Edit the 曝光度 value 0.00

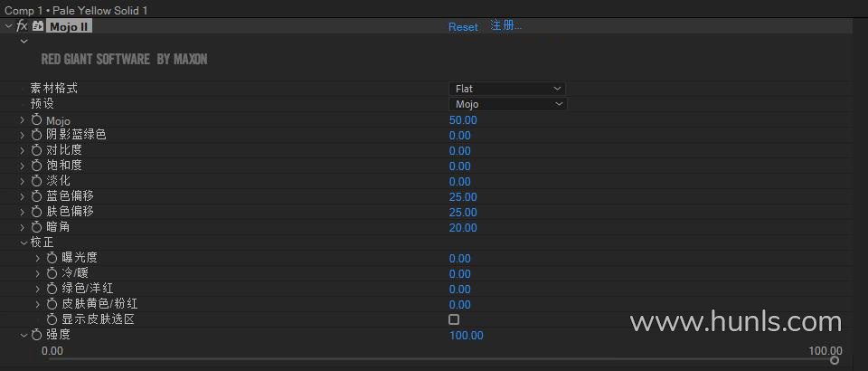[459, 259]
